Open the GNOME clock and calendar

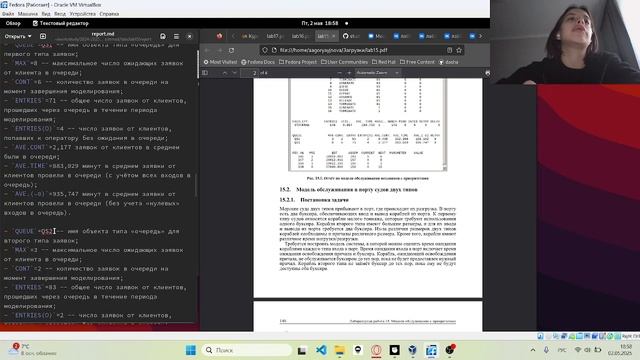coord(320,23)
